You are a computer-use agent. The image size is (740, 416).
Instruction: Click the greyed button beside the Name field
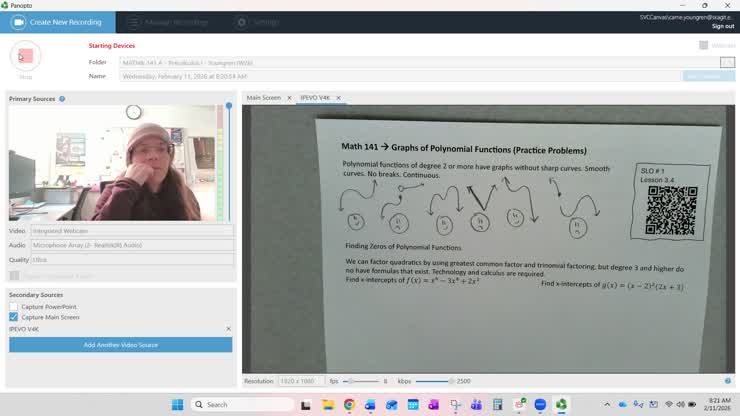click(x=708, y=76)
